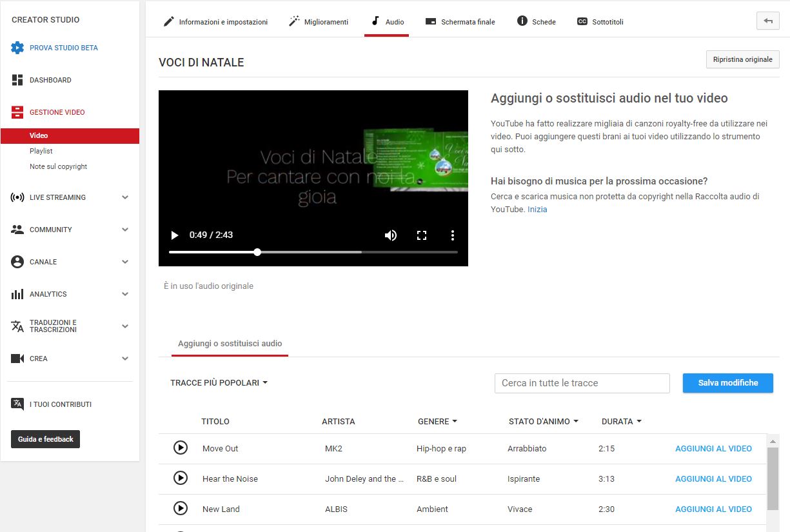Image resolution: width=790 pixels, height=532 pixels.
Task: Click the Crea camera icon
Action: click(17, 359)
